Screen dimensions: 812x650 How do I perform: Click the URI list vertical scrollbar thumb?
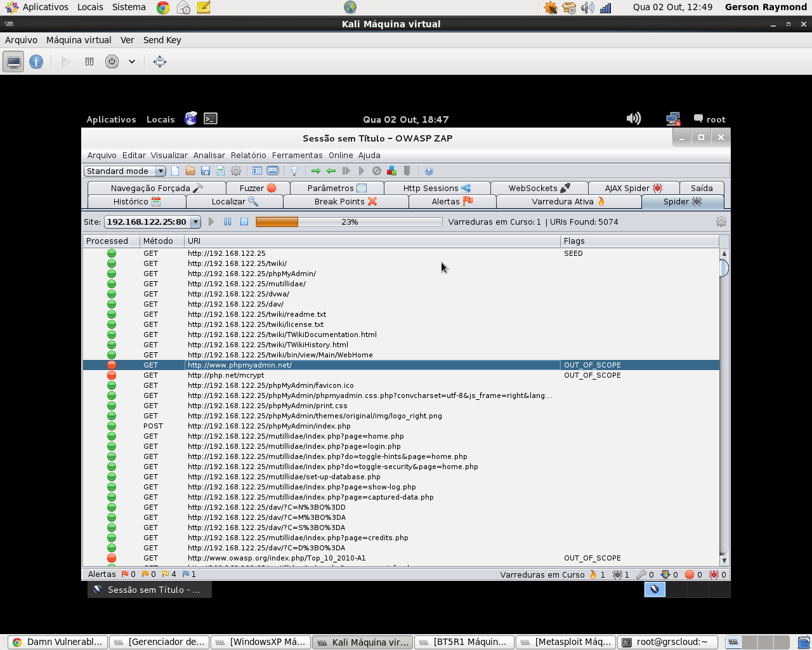click(x=724, y=268)
